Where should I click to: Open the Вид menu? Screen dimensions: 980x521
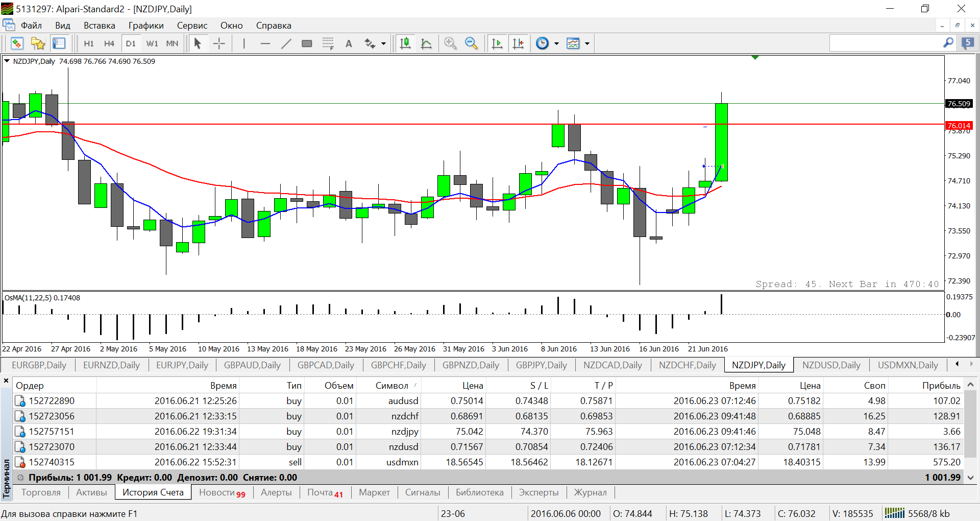point(63,26)
